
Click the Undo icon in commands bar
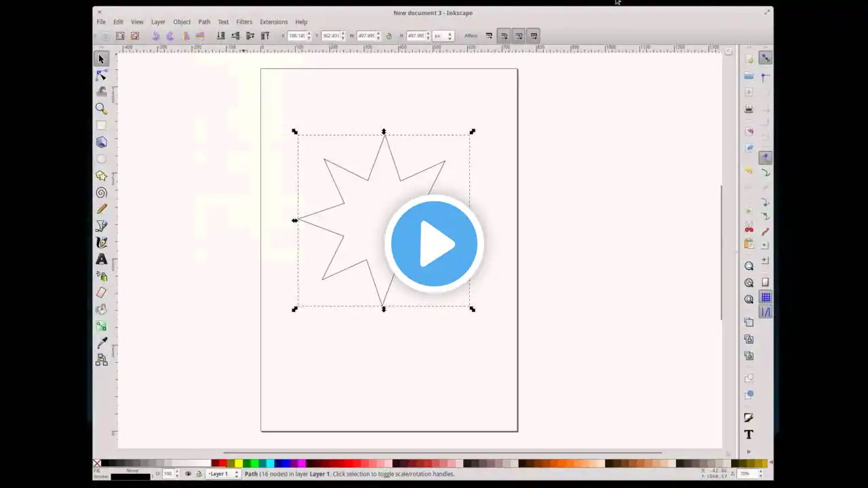(749, 170)
